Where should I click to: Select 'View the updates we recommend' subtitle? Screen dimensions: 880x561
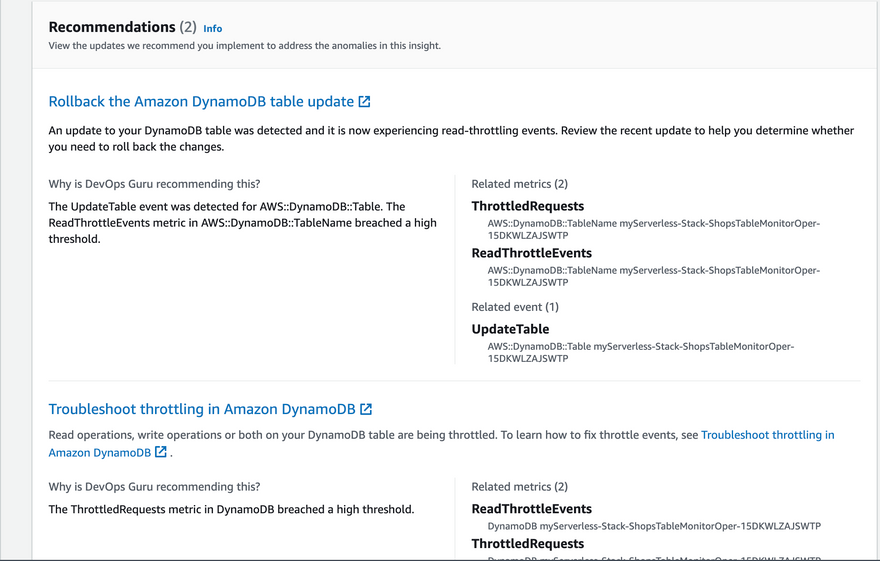pos(245,46)
